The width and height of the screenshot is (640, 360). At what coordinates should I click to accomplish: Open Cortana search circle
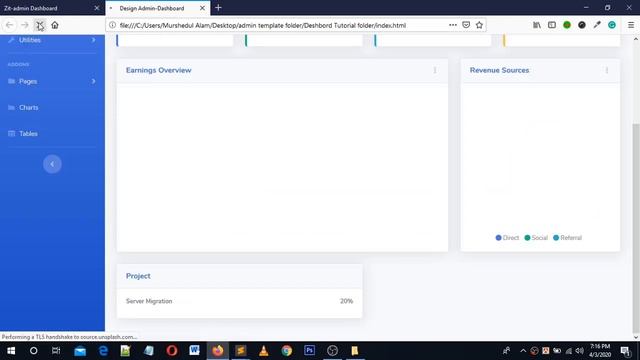pyautogui.click(x=33, y=351)
